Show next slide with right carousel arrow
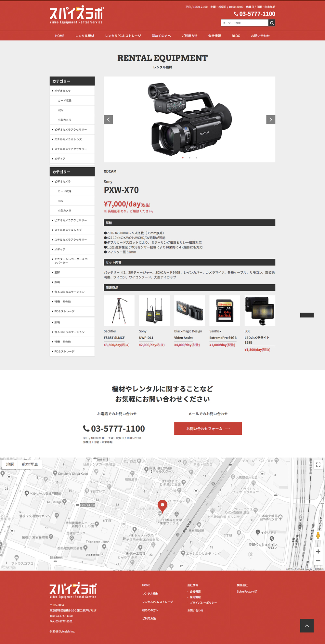 coord(271,120)
